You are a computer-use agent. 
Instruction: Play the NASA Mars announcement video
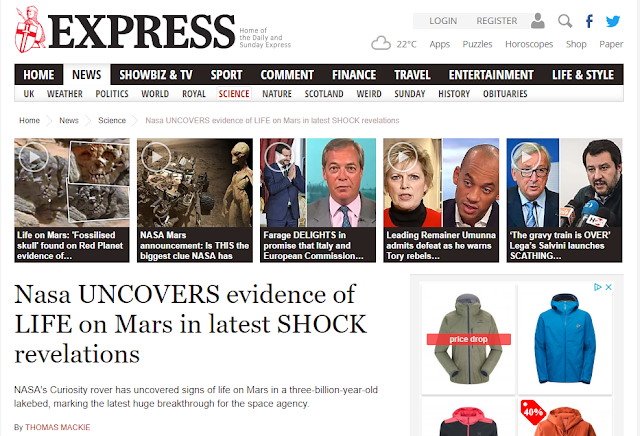click(156, 157)
